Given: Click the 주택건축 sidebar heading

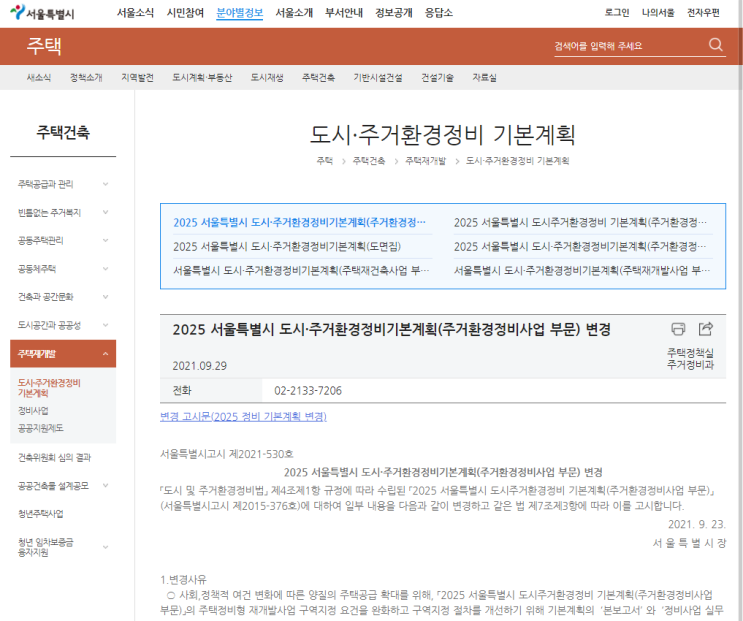Looking at the screenshot, I should coord(63,132).
